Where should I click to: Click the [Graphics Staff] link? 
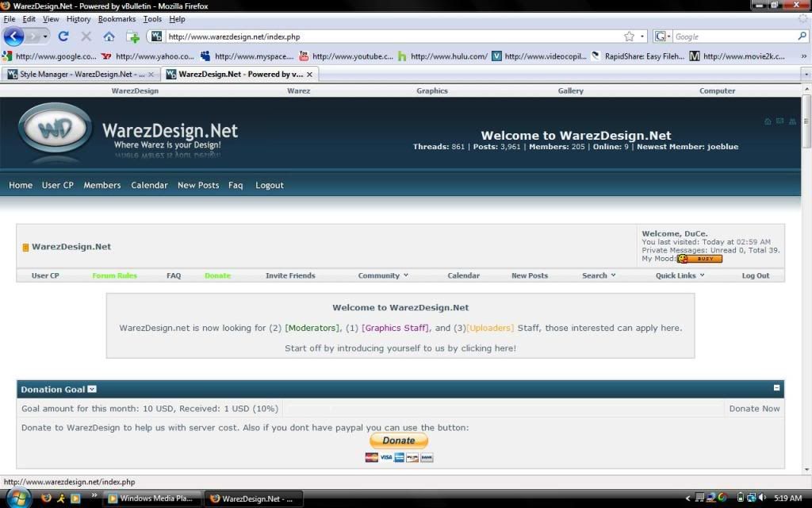click(x=395, y=328)
